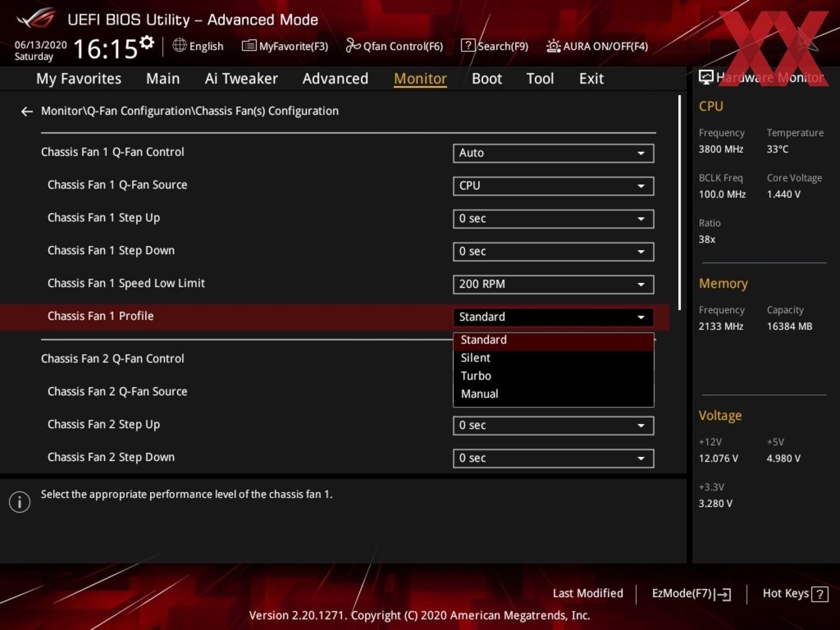
Task: Click the CPU frequency value 3800 MHz
Action: coord(721,149)
